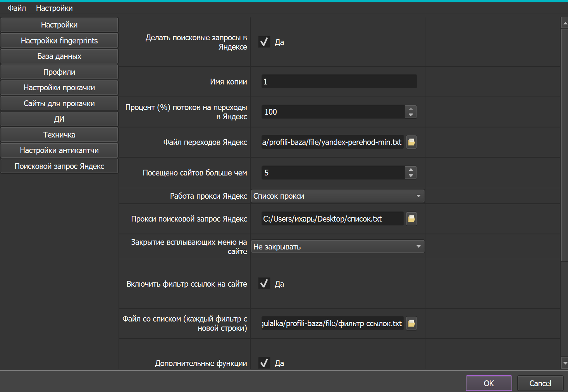
Task: Click Файл переходов Яндекс path field
Action: click(x=332, y=142)
